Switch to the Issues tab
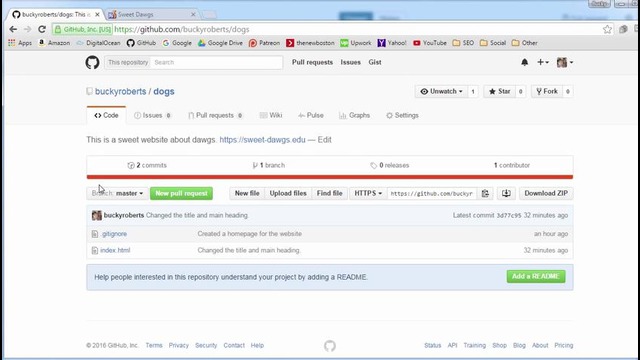This screenshot has width=640, height=360. tap(152, 116)
